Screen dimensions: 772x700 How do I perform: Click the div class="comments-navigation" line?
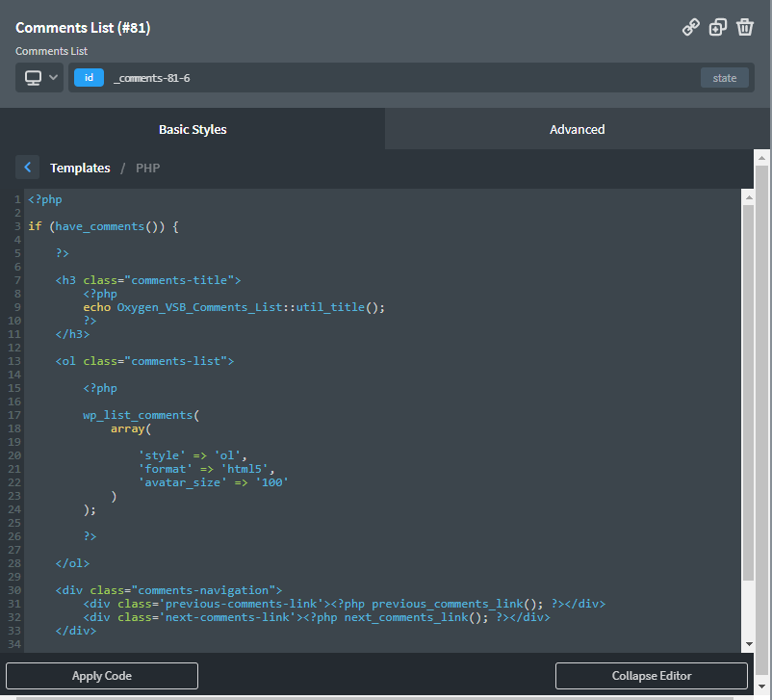[x=168, y=590]
